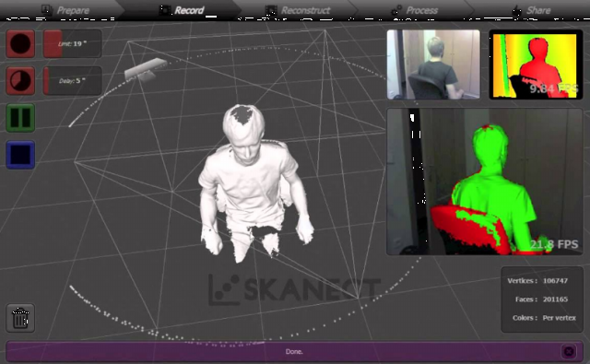Viewport: 590px width, 364px height.
Task: Adjust the Delay 5 seconds slider
Action: tap(72, 80)
